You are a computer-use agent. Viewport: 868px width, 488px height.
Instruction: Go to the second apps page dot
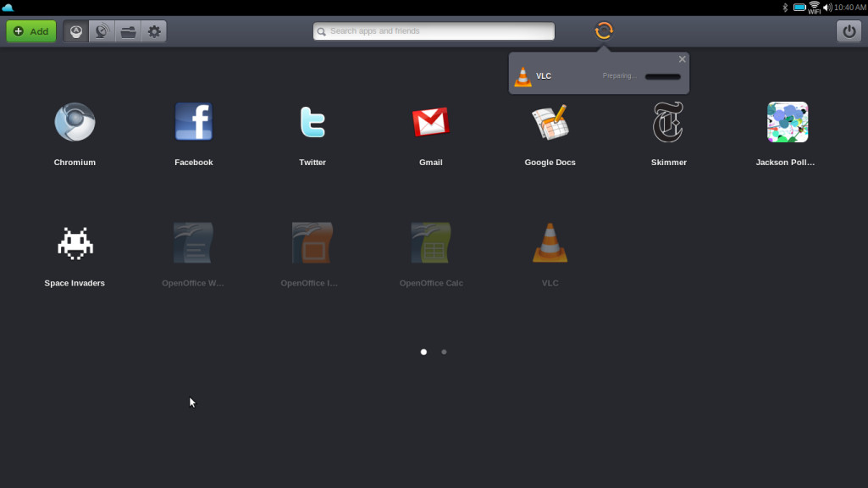pyautogui.click(x=444, y=352)
